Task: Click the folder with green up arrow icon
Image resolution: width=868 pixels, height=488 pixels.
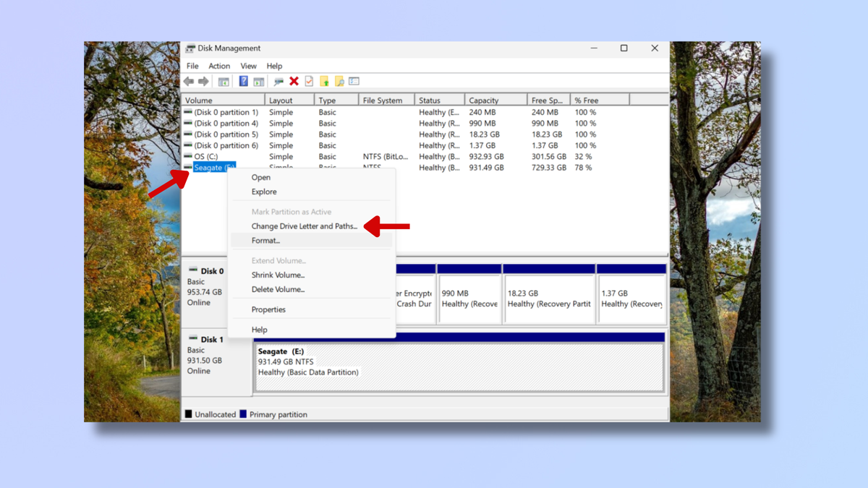Action: 325,81
